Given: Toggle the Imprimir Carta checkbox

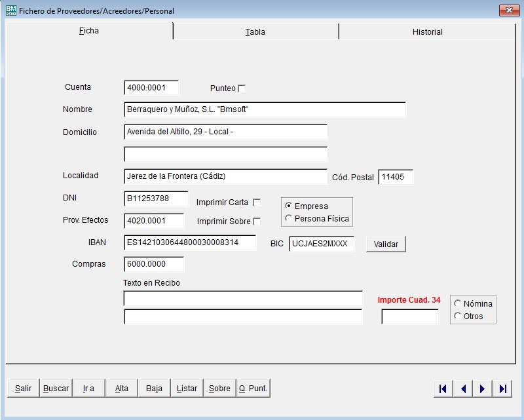Looking at the screenshot, I should (x=257, y=202).
